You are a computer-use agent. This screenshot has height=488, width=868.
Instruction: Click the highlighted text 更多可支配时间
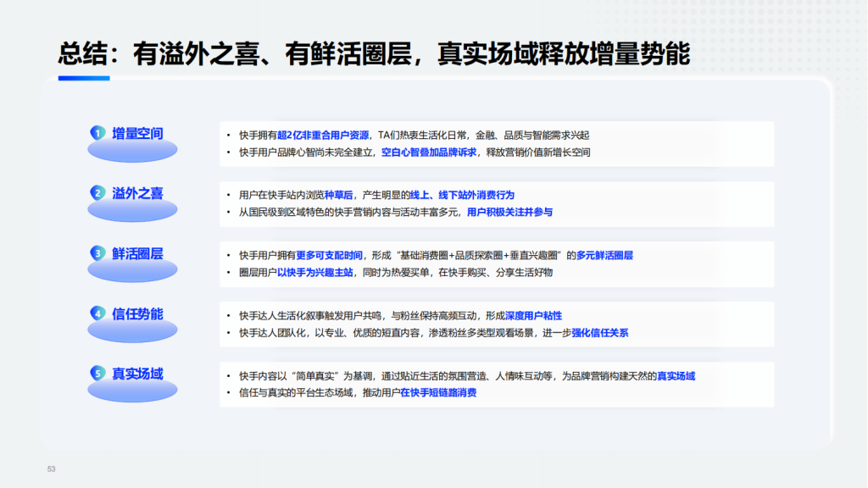pyautogui.click(x=329, y=255)
